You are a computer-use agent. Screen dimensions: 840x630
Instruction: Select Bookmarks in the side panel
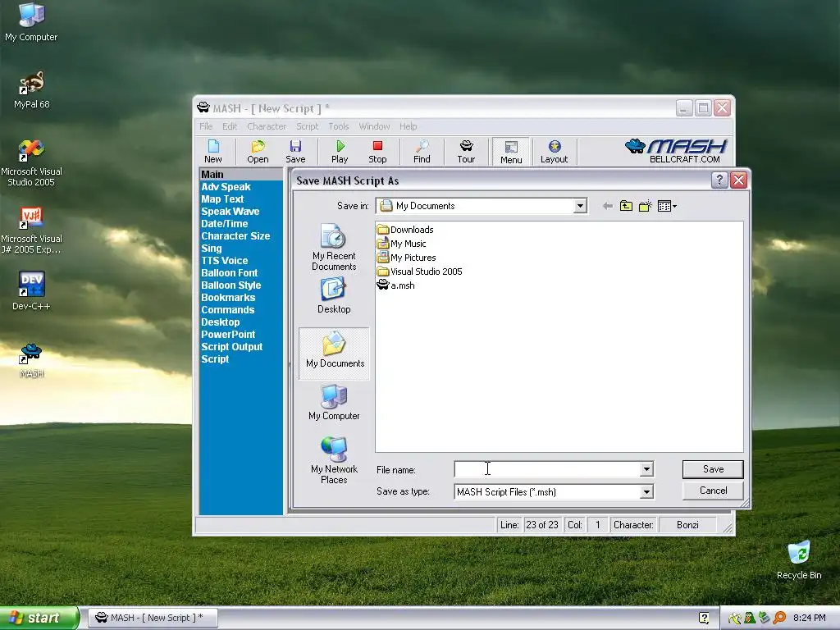point(228,298)
